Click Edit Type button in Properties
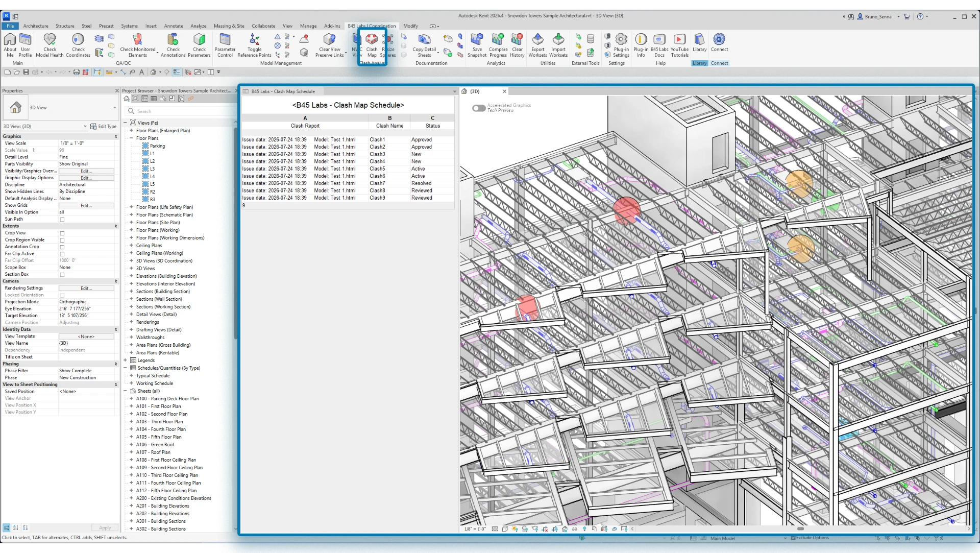Viewport: 980px width, 553px height. [104, 126]
